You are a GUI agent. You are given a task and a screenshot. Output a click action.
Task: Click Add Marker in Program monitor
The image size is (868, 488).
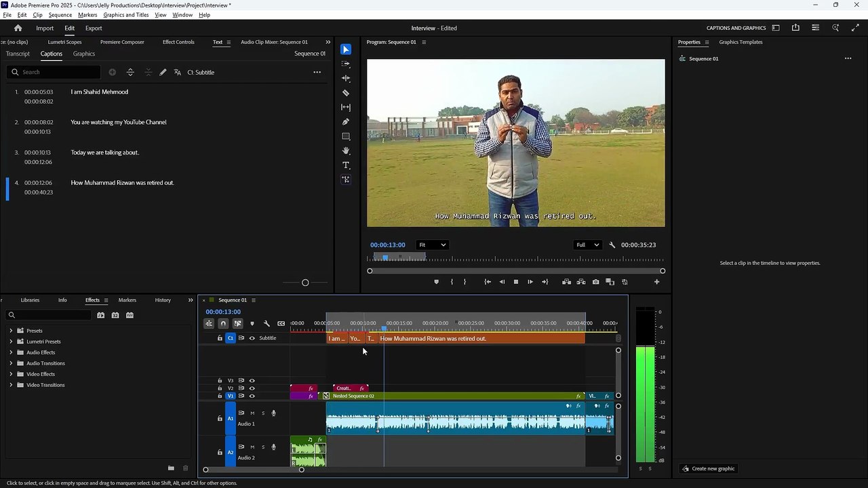(x=436, y=282)
